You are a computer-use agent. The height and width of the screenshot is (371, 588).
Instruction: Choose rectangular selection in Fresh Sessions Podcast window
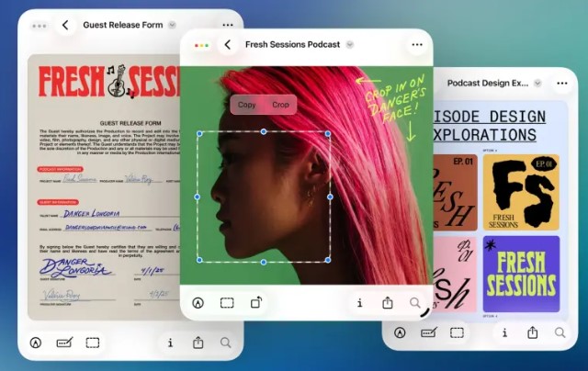click(227, 302)
